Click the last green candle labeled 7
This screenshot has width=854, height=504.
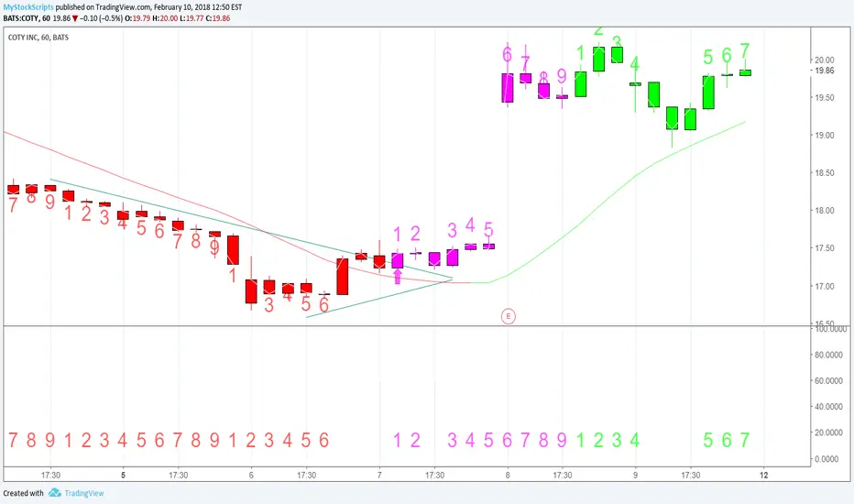pyautogui.click(x=745, y=72)
